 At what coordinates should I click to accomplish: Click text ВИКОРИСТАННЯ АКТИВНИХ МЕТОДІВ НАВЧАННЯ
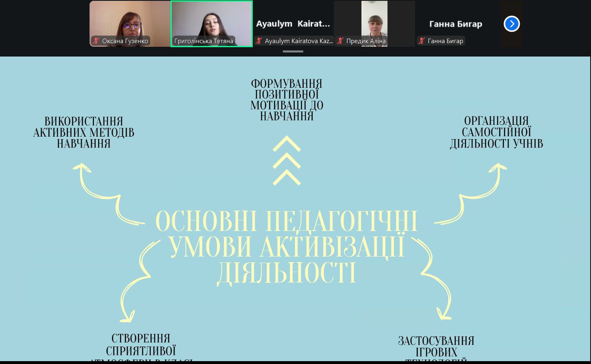(83, 133)
